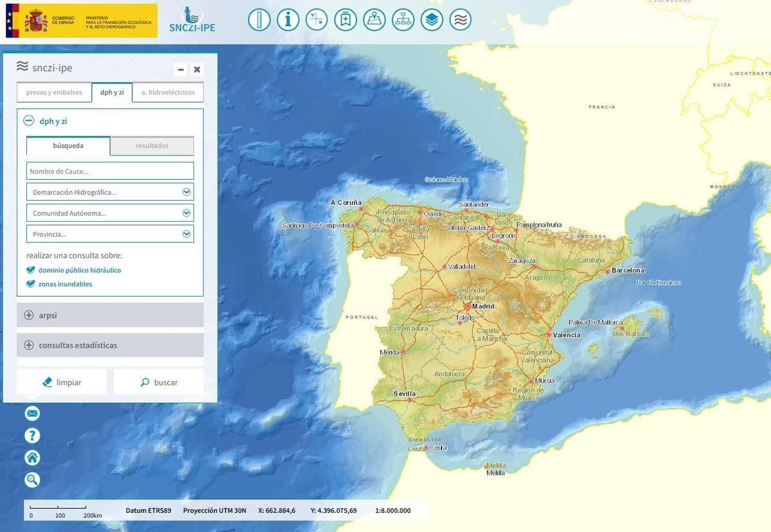
Task: Open the Demarcación Hidrográfica dropdown
Action: tap(110, 192)
